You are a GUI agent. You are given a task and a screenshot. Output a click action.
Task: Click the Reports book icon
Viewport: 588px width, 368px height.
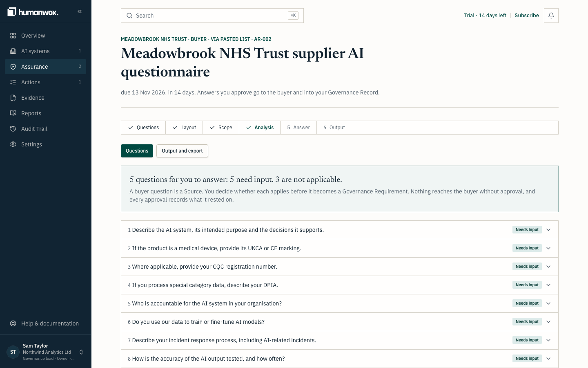point(13,113)
